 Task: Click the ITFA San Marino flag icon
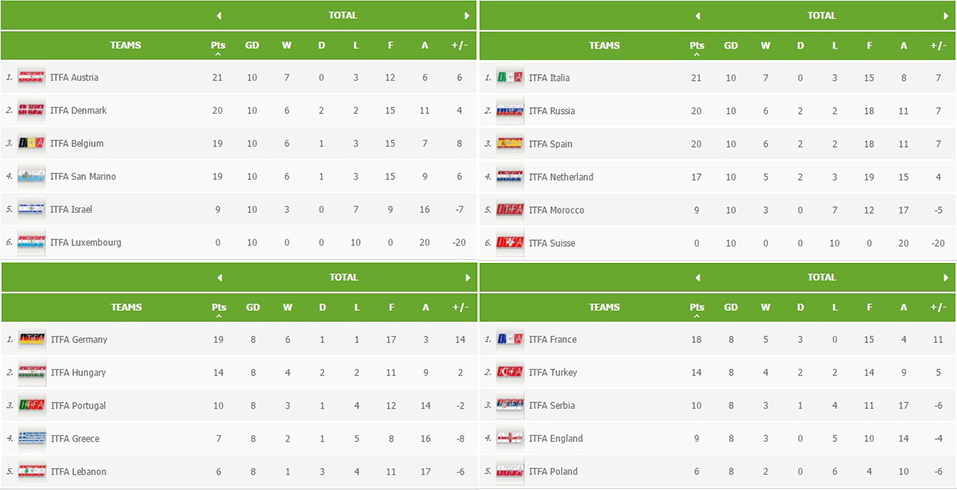(31, 176)
